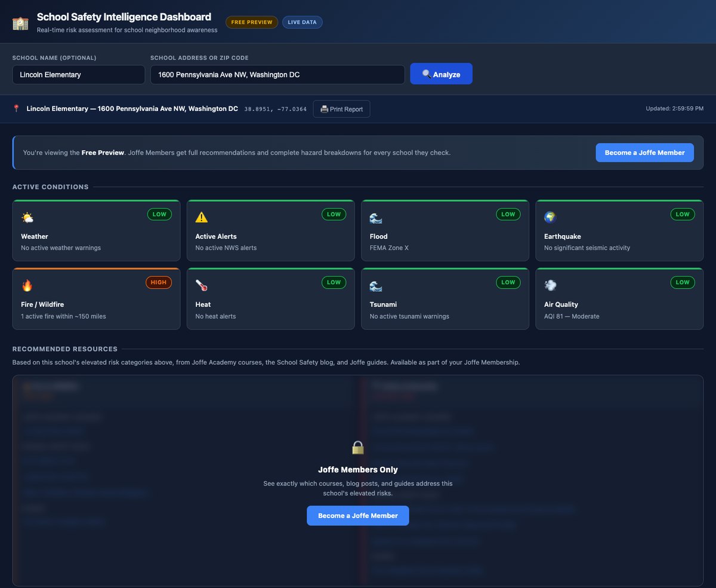716x588 pixels.
Task: Click '1 active fire within ~150 miles' text
Action: coord(63,316)
